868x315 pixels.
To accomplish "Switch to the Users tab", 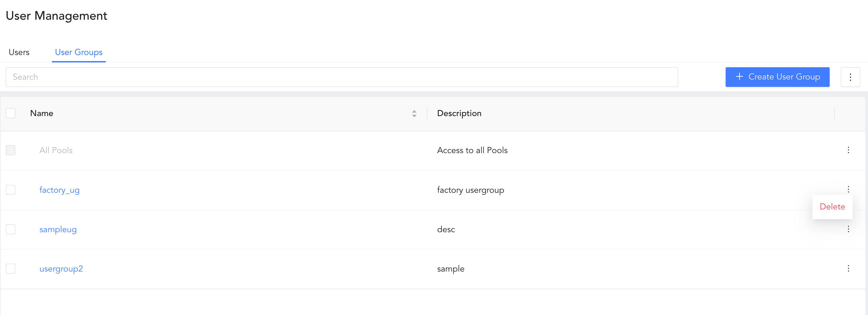I will (19, 52).
